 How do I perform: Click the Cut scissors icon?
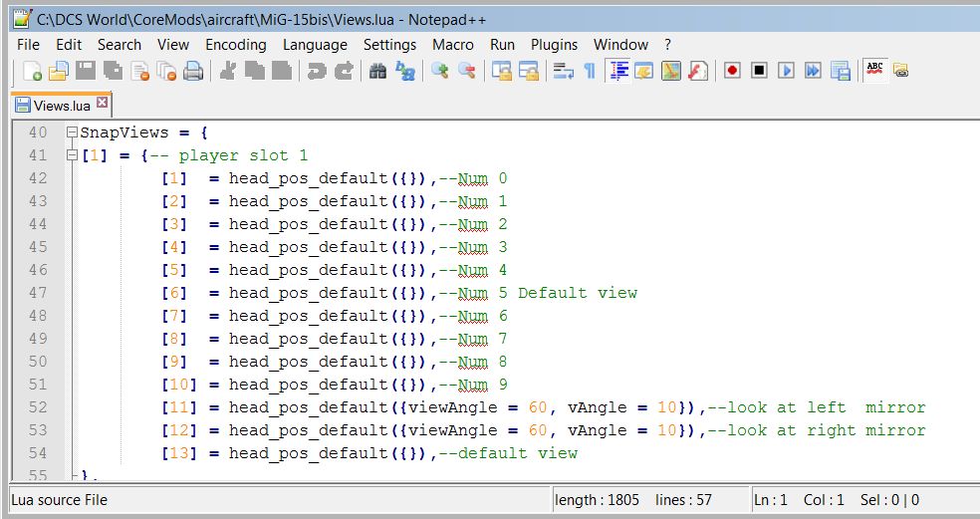click(227, 71)
